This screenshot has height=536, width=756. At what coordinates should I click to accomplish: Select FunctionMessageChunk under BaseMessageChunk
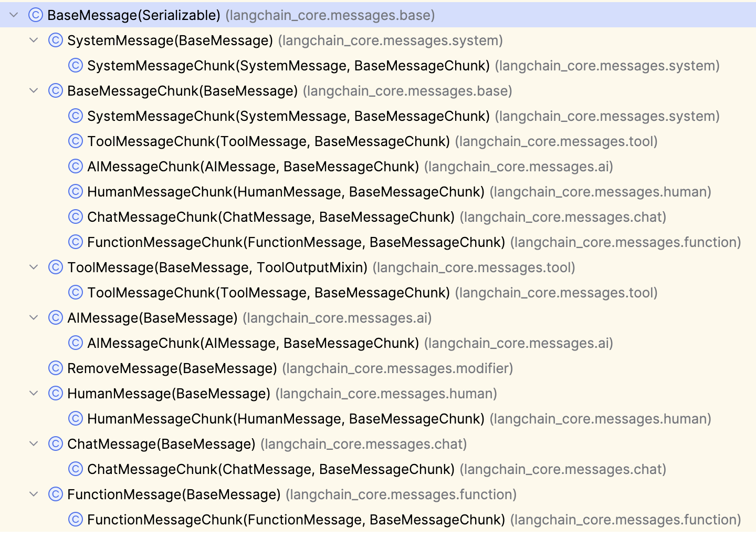coord(296,242)
